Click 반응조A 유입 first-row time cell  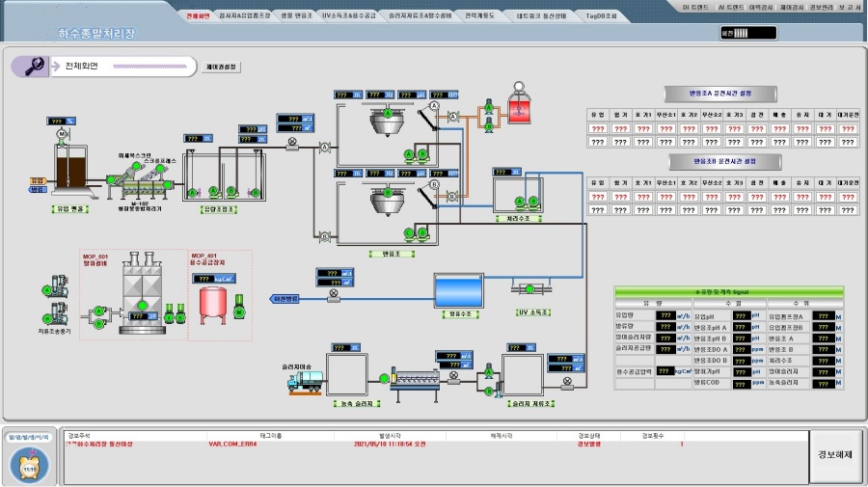[598, 128]
